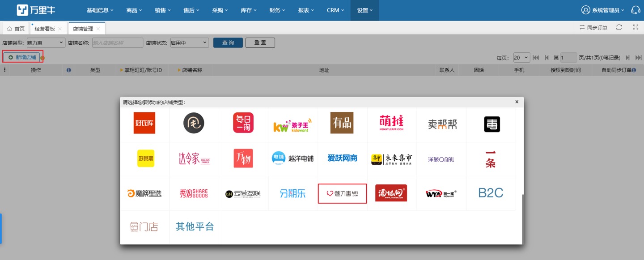Select the 有品 store type
This screenshot has height=260, width=644.
tap(342, 123)
